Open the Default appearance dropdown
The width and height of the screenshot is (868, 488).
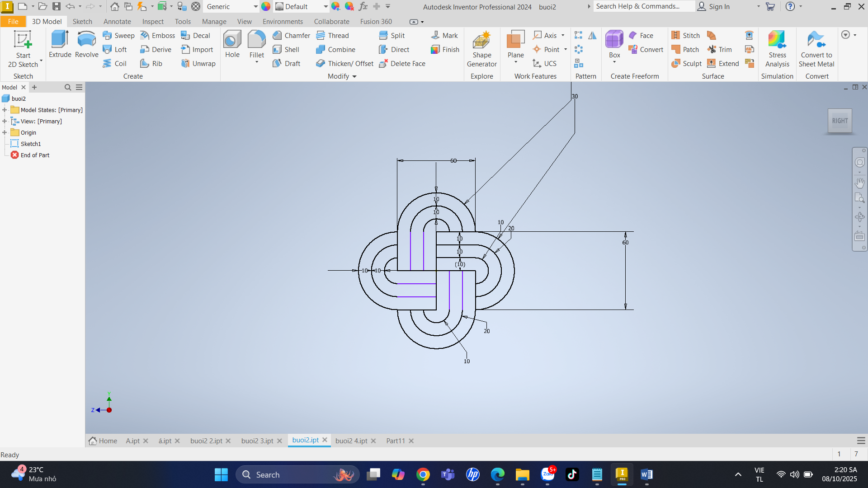(325, 6)
